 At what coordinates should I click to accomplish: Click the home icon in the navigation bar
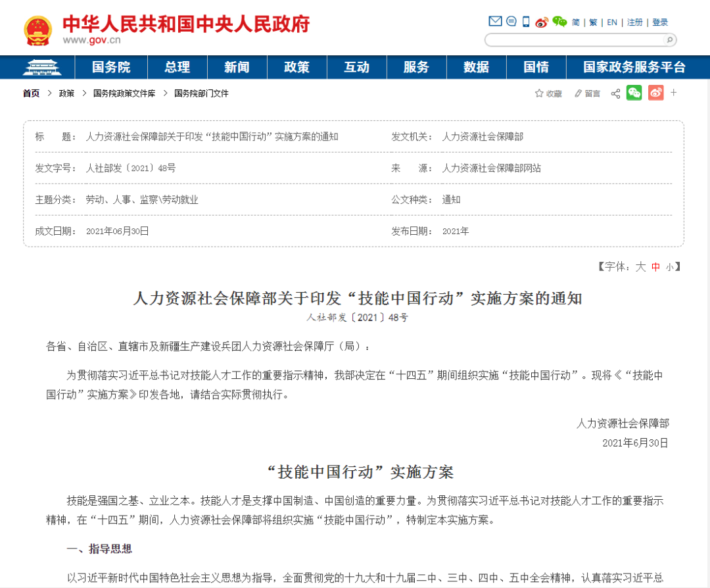point(41,66)
